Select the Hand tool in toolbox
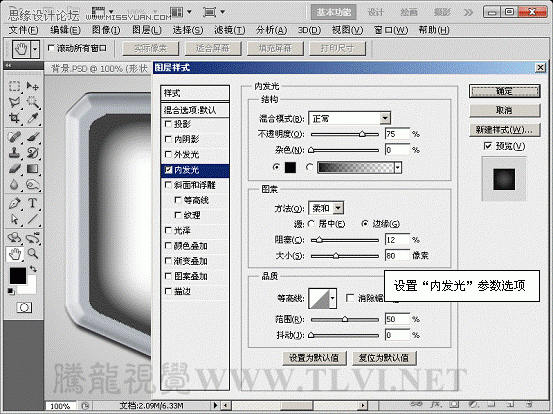This screenshot has width=553, height=414. 14,254
